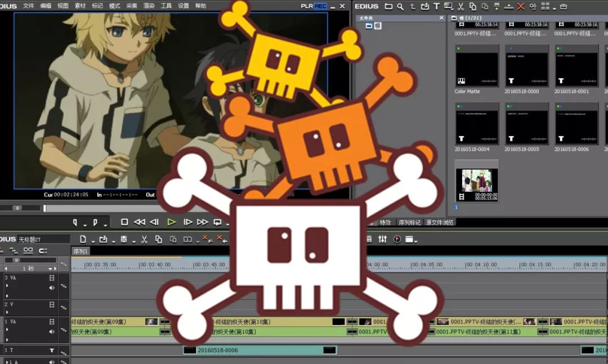
Task: Toggle title visibility on 1 T track
Action: coord(52,350)
